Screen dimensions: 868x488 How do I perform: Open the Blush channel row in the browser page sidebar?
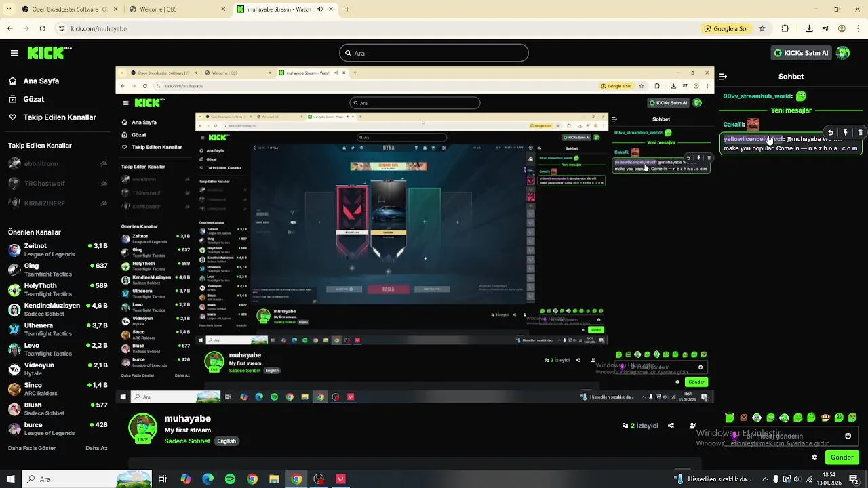pyautogui.click(x=57, y=409)
